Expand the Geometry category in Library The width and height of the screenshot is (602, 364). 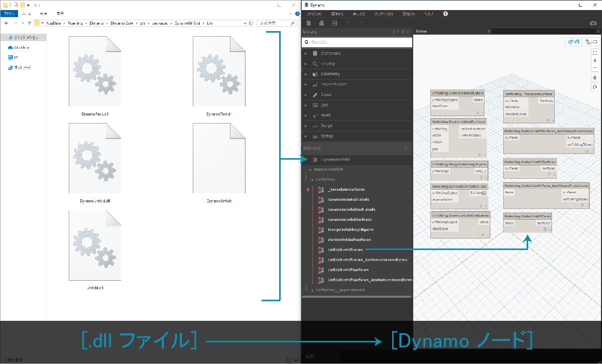(306, 74)
